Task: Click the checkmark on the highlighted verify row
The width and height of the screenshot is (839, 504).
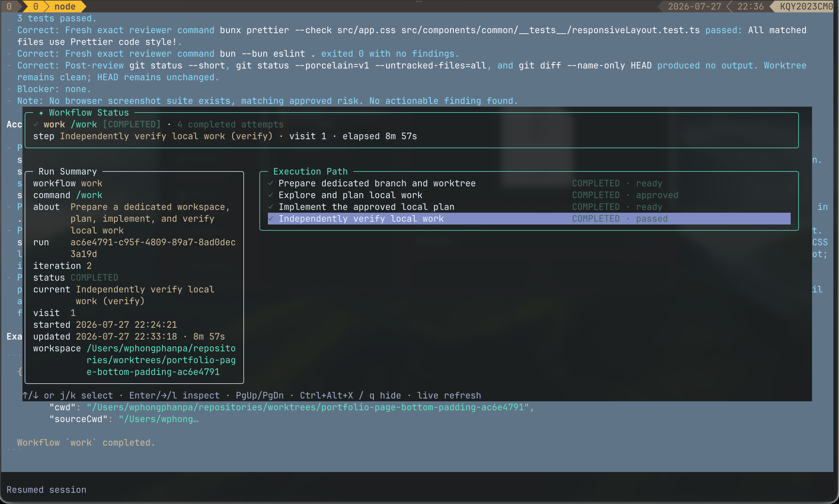Action: click(x=270, y=219)
